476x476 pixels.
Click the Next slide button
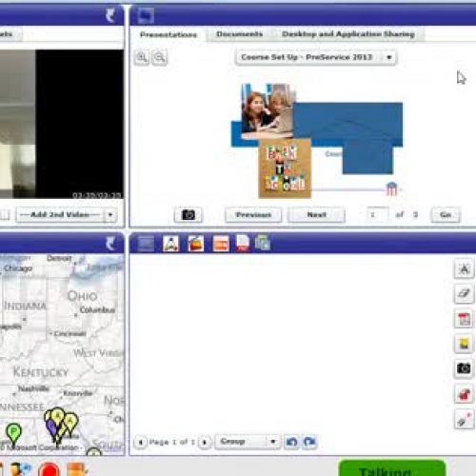point(316,215)
